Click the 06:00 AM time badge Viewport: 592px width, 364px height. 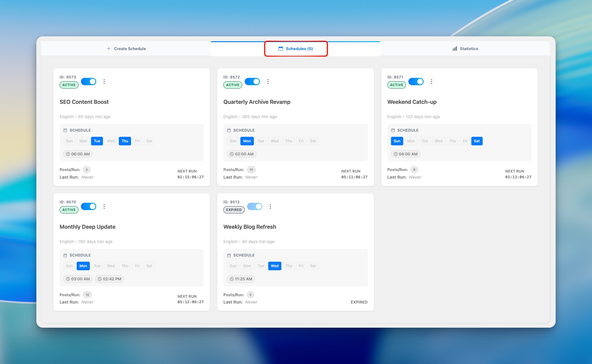[78, 154]
